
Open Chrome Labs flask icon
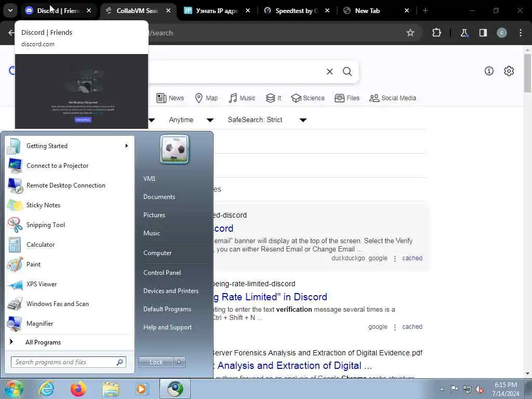tap(464, 33)
